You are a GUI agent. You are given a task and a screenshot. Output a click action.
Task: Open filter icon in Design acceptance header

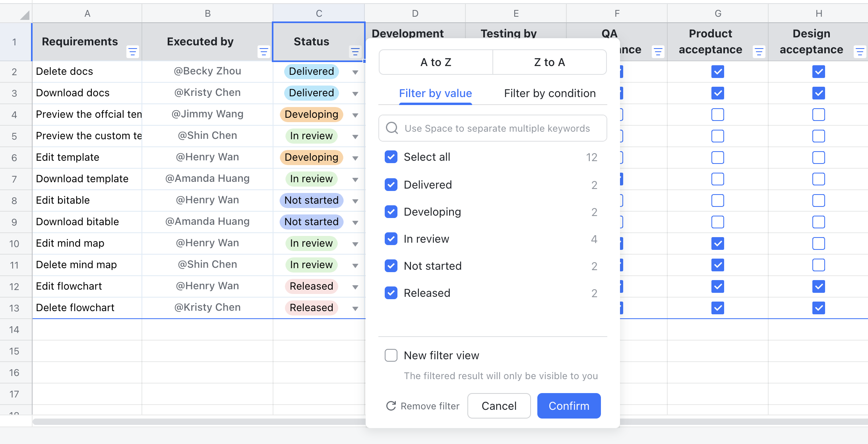(860, 52)
